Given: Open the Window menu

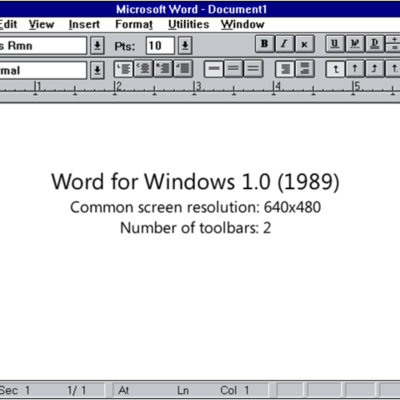Looking at the screenshot, I should (x=242, y=24).
